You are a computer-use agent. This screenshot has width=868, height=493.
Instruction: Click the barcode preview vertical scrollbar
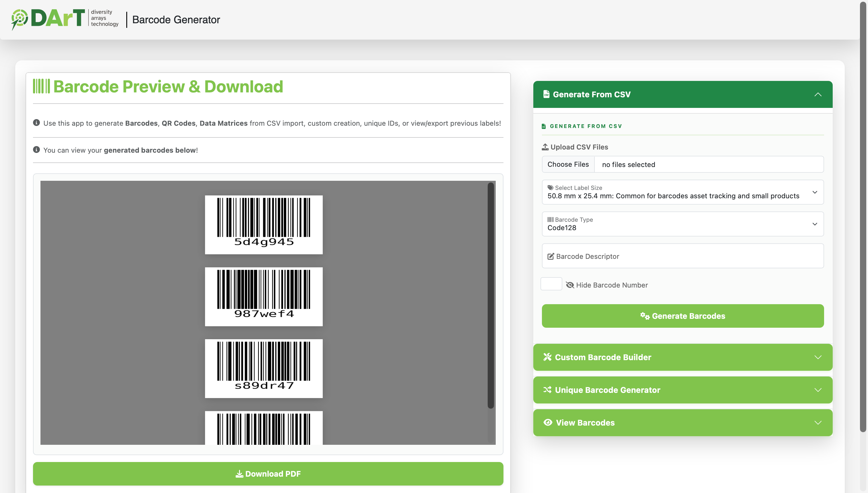point(490,295)
